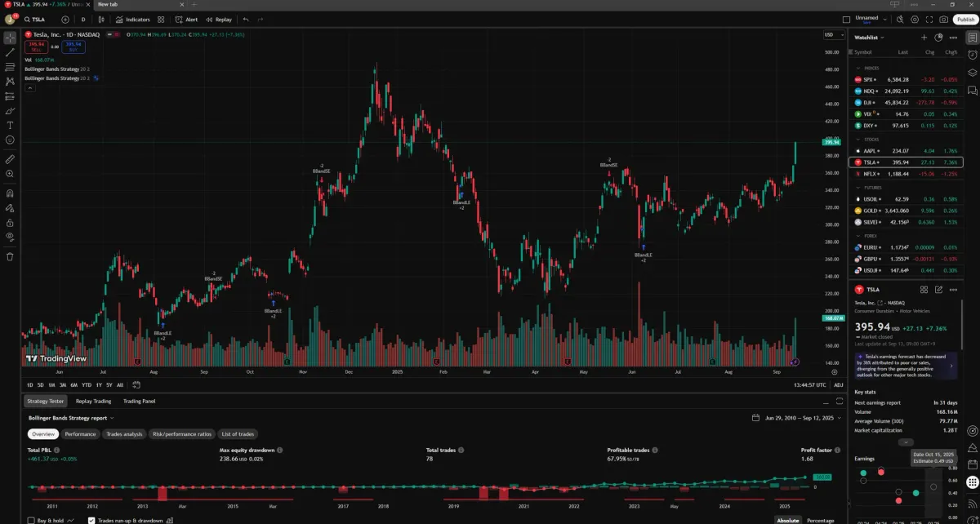The image size is (980, 524).
Task: Open the Fibonacci retracement tools
Action: (x=10, y=67)
